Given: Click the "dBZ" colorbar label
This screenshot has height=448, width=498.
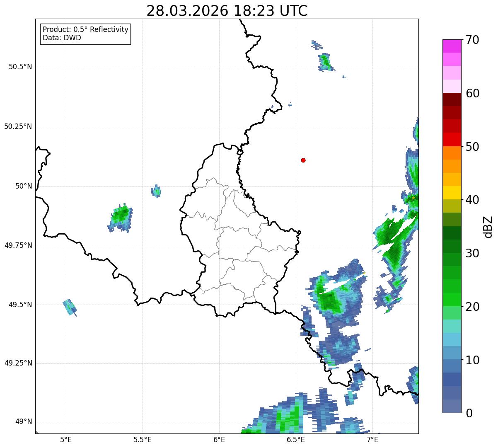Looking at the screenshot, I should point(488,226).
